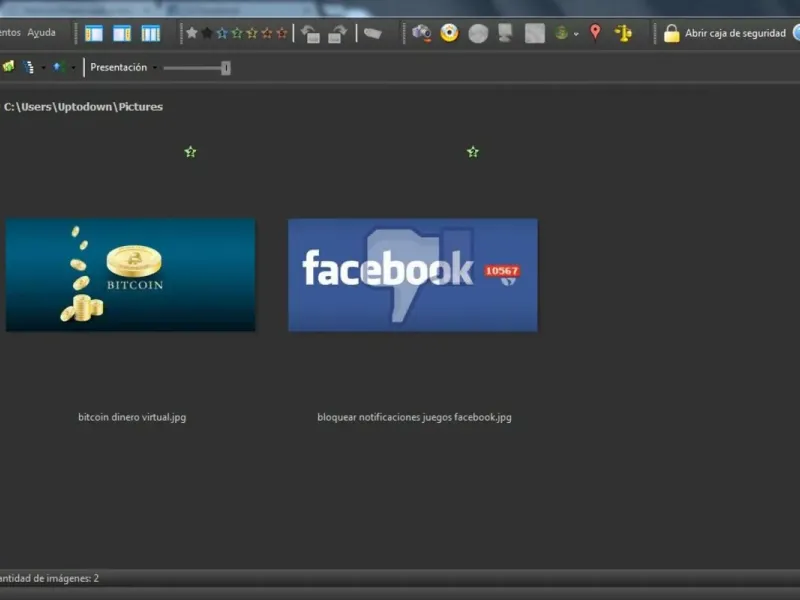Apply the 4-star orange rating
Image resolution: width=800 pixels, height=600 pixels.
click(266, 33)
